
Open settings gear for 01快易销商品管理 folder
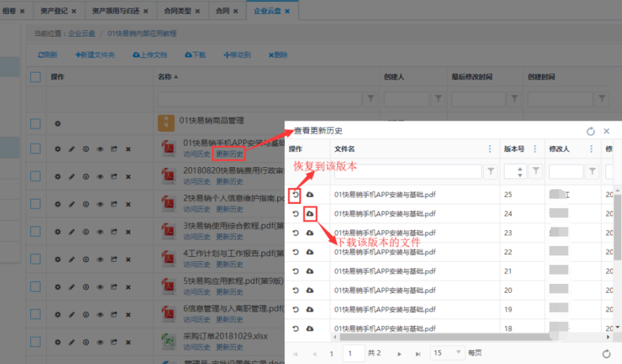coord(57,124)
